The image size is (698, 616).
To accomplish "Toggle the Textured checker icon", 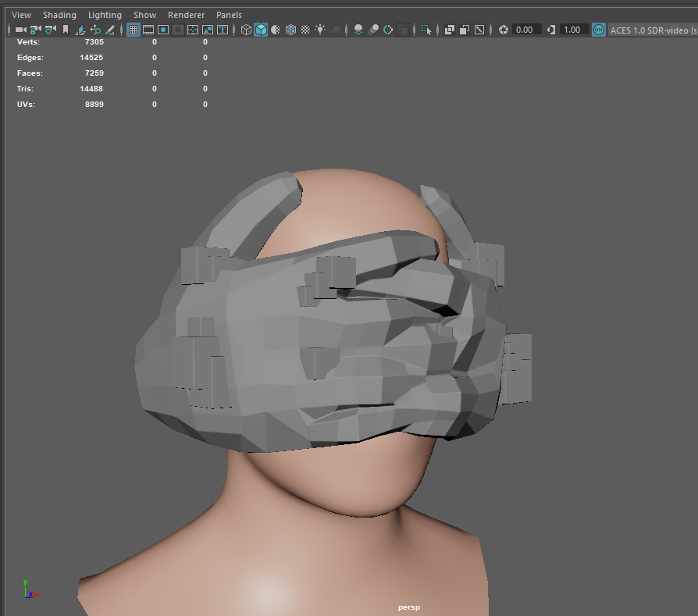I will pyautogui.click(x=305, y=30).
